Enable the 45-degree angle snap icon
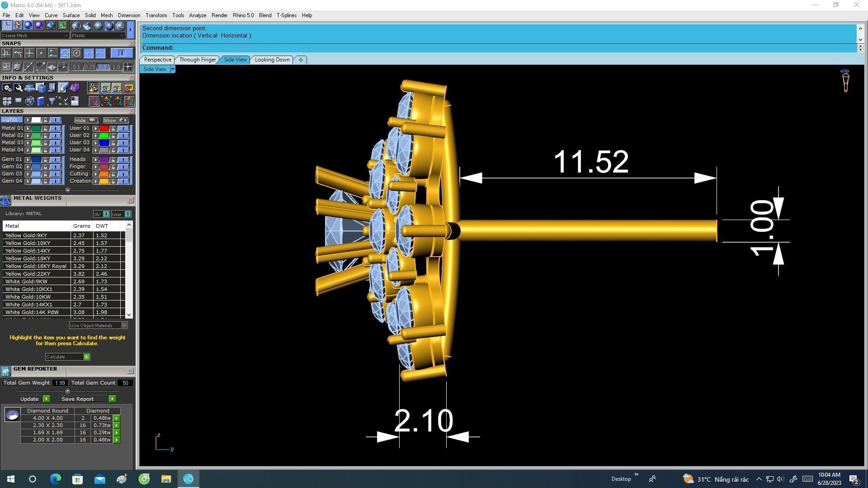The height and width of the screenshot is (488, 868). [x=41, y=67]
